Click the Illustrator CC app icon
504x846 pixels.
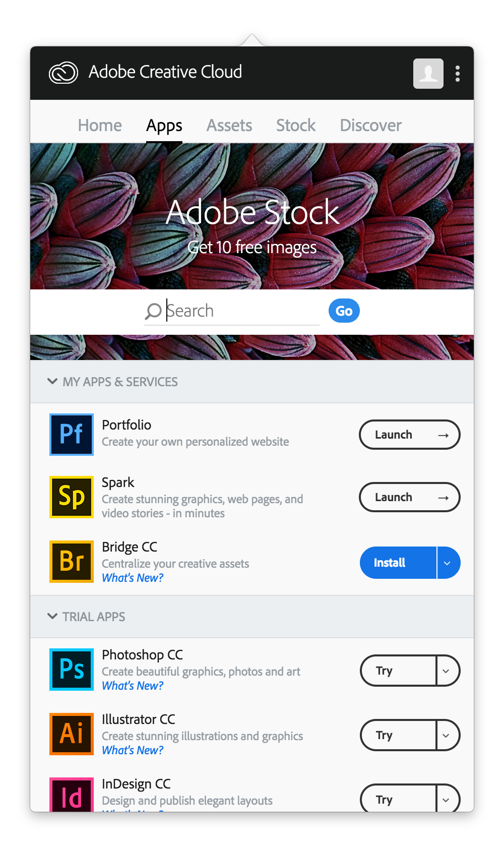pos(71,734)
